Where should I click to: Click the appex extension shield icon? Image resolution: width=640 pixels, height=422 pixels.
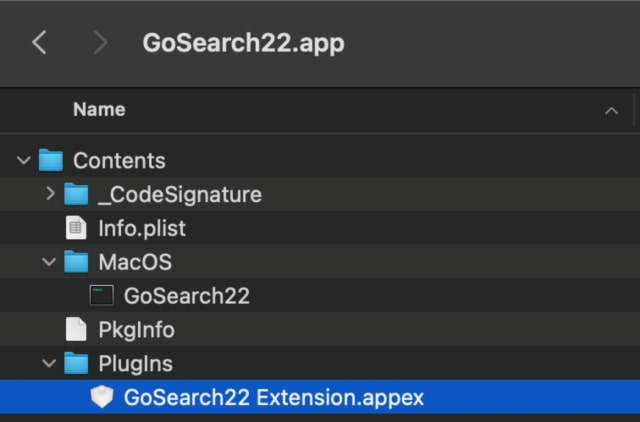102,397
